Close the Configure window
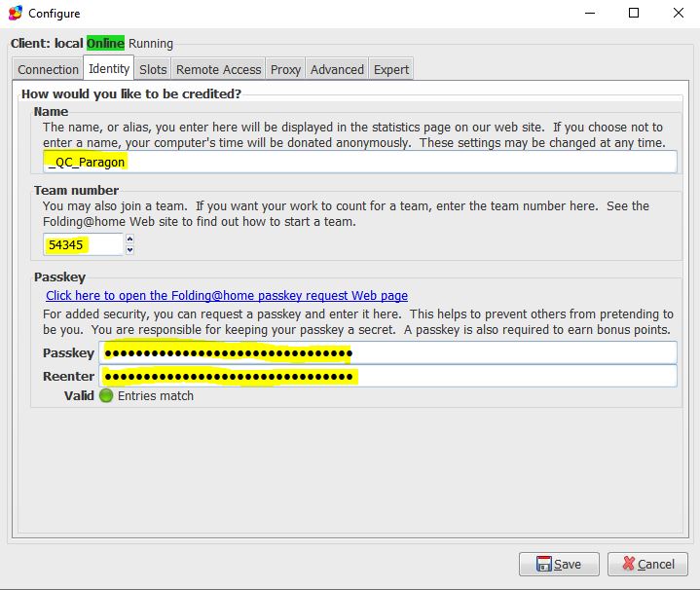Image resolution: width=700 pixels, height=590 pixels. coord(677,14)
